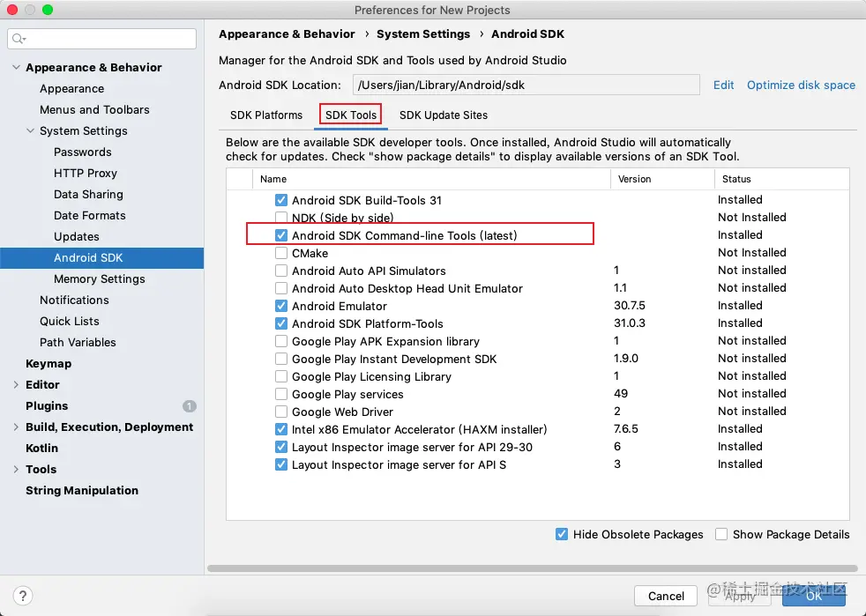
Task: Toggle Android SDK Command-line Tools (latest) checkbox
Action: tap(281, 235)
